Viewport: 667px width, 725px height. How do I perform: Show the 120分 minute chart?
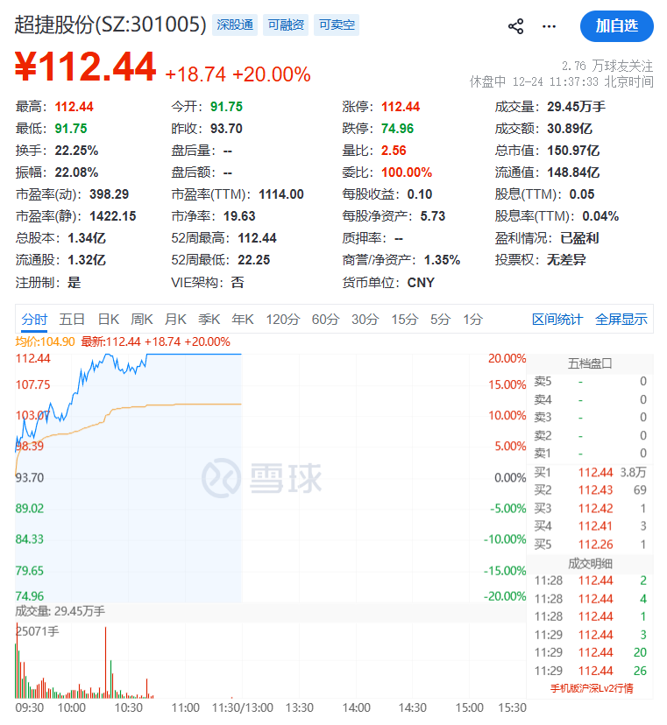coord(282,319)
